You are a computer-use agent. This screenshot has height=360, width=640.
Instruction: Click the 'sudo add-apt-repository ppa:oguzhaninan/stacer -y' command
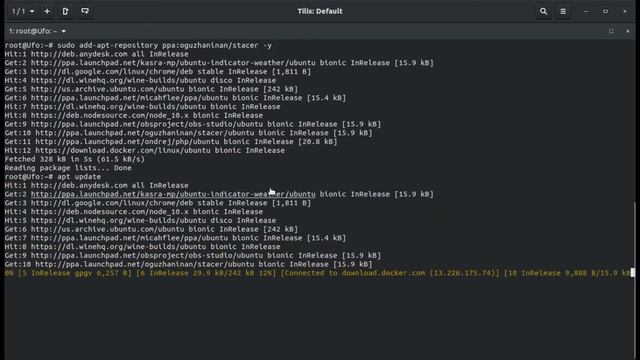(x=164, y=45)
